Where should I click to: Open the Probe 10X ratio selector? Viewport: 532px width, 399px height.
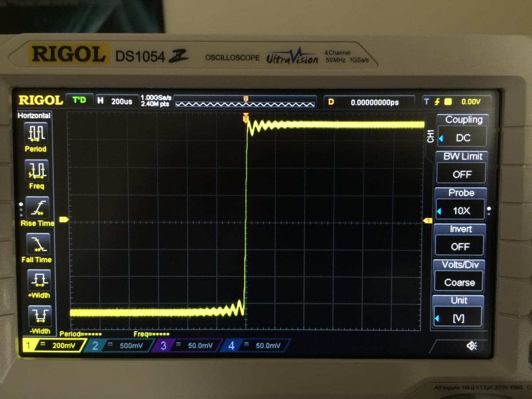click(461, 211)
